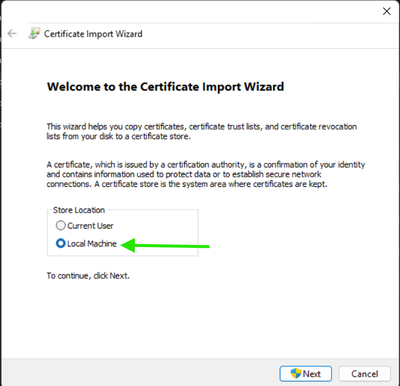The image size is (400, 386).
Task: Click the Certificate Import Wizard certificate icon
Action: [34, 33]
